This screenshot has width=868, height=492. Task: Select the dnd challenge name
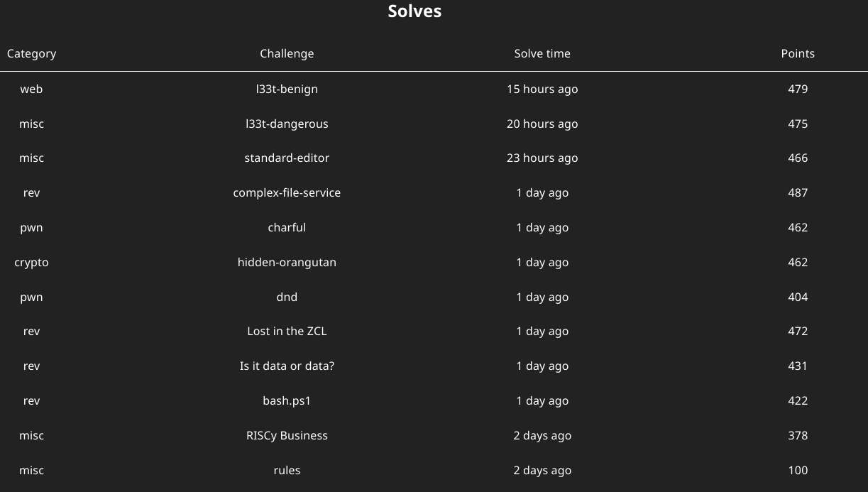coord(287,297)
